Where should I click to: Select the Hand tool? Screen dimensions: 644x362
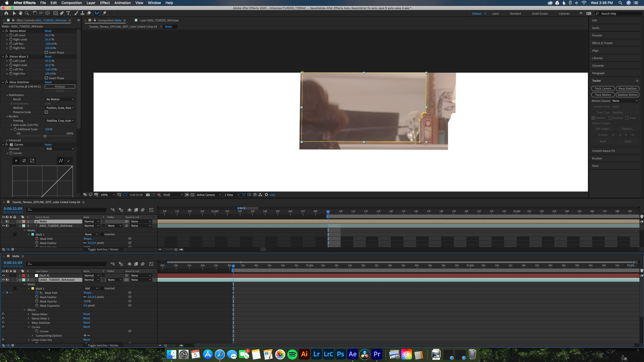[21, 13]
